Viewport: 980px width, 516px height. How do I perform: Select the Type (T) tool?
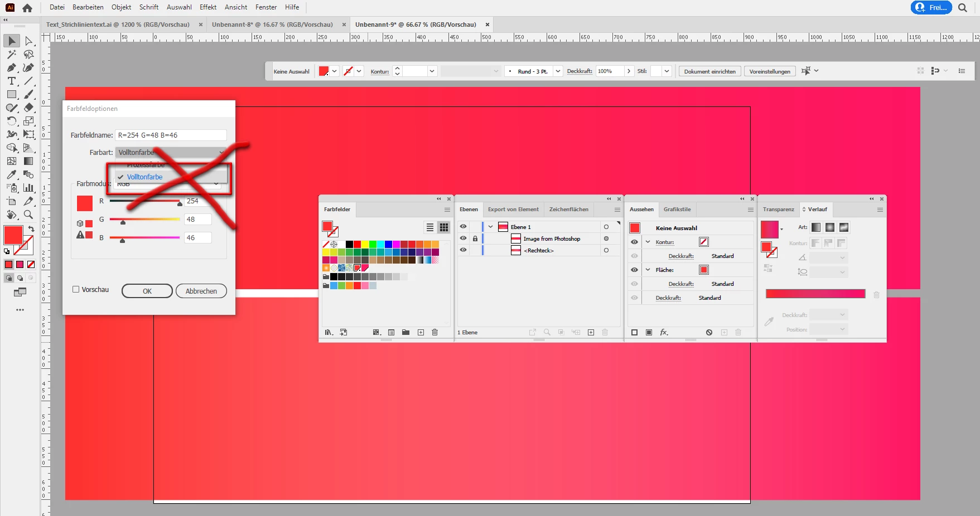pos(11,81)
